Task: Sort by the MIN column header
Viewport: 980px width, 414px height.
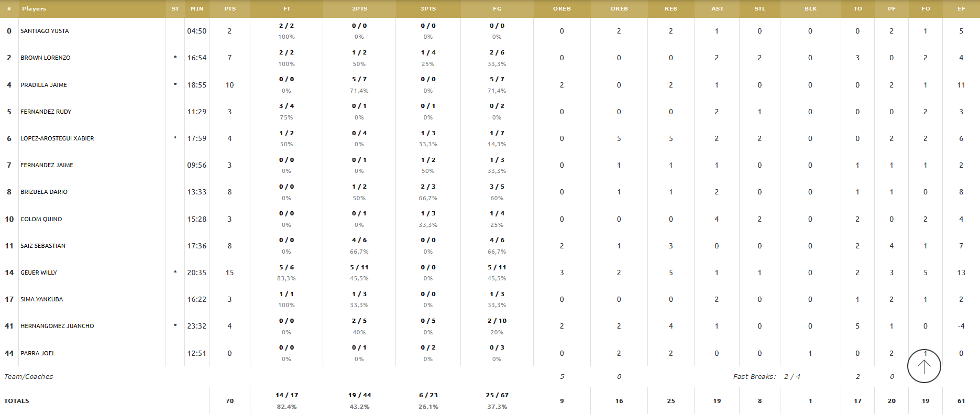Action: pos(197,9)
